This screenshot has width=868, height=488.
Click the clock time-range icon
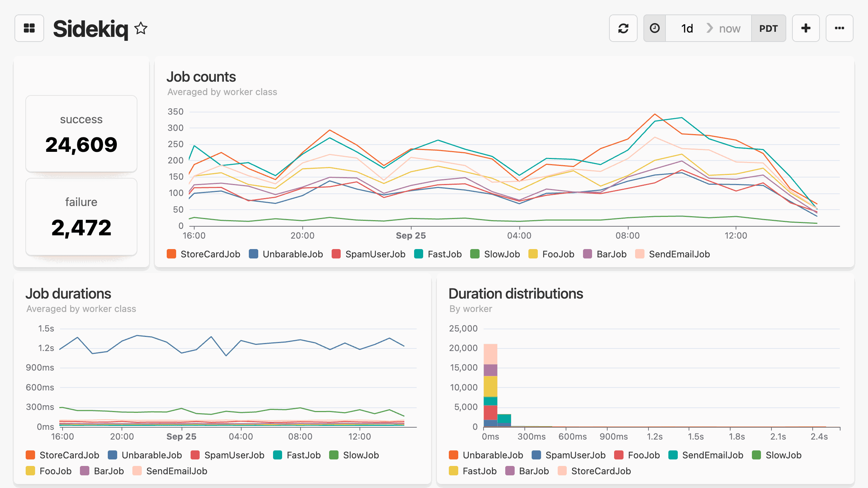pyautogui.click(x=655, y=28)
